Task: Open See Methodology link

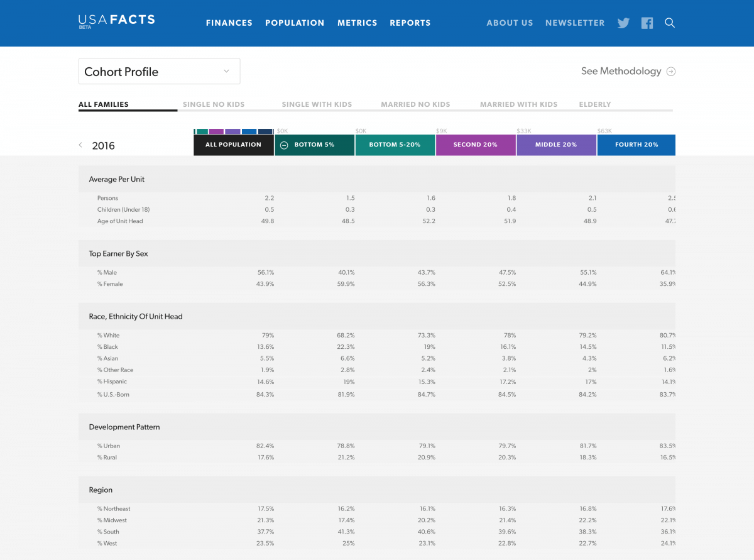Action: tap(621, 71)
